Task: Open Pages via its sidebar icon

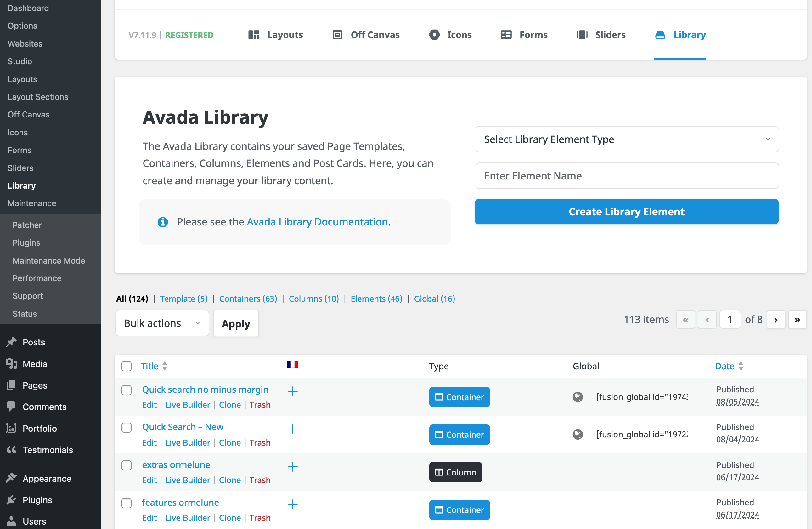Action: [11, 385]
